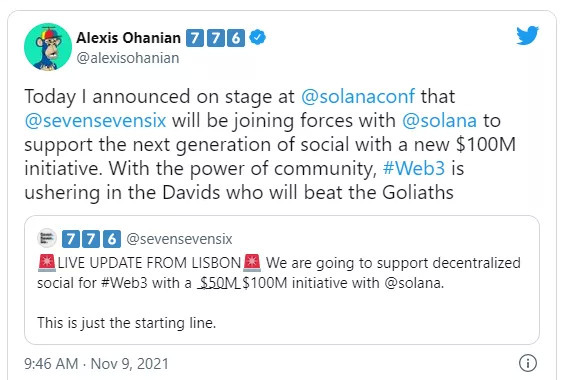This screenshot has width=566, height=380.
Task: Open the @sevensevensix mention in the main tweet
Action: [x=95, y=121]
